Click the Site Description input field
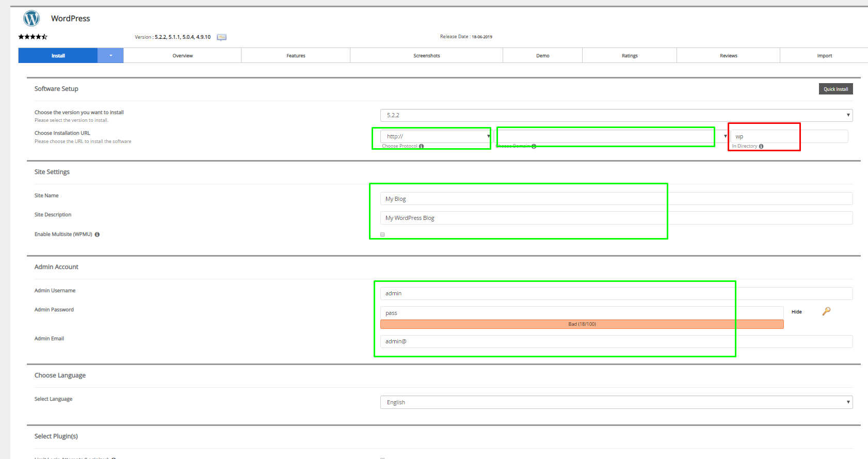This screenshot has height=459, width=868. 616,218
